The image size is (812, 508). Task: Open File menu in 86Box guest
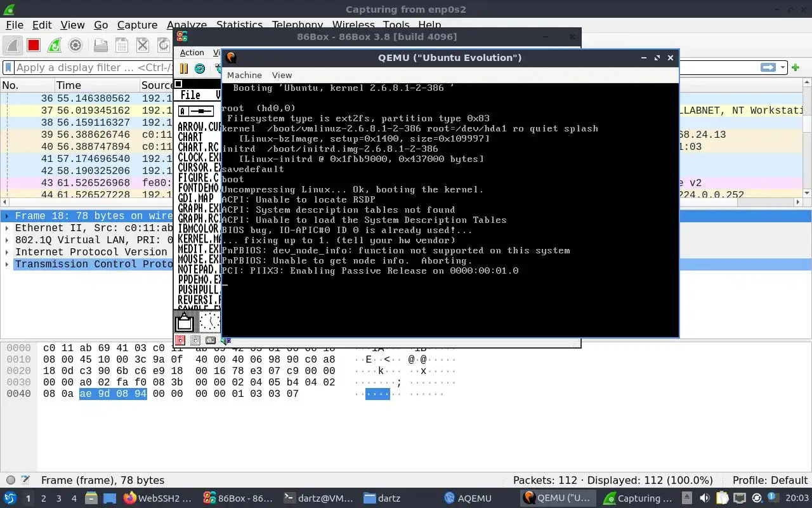[x=190, y=95]
